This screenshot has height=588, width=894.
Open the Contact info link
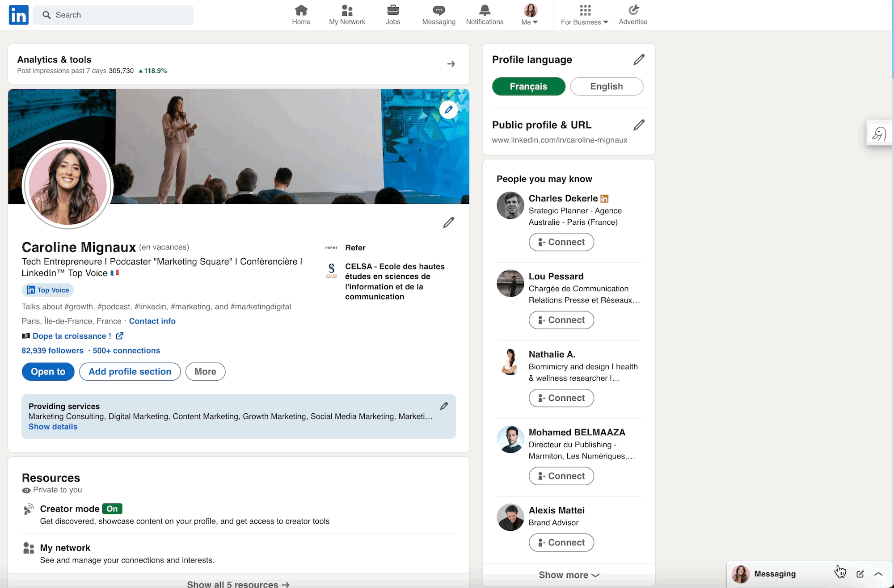pyautogui.click(x=152, y=321)
